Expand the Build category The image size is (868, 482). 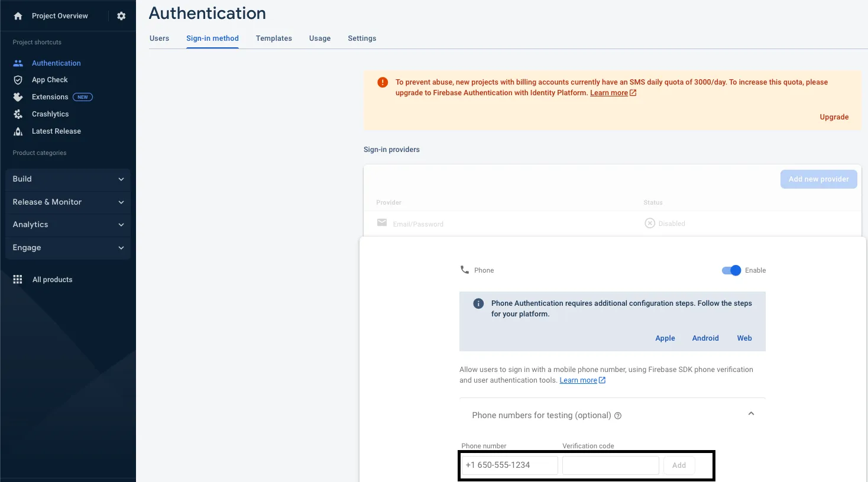point(68,179)
